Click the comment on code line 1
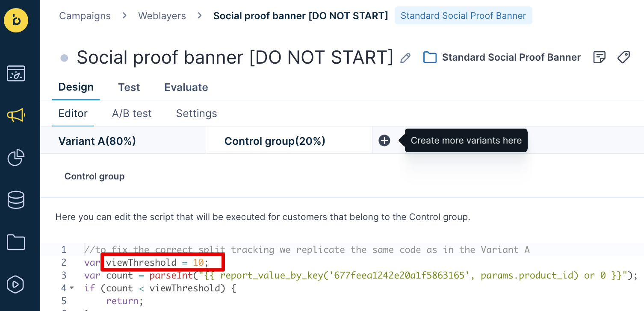Image resolution: width=644 pixels, height=311 pixels. [x=307, y=249]
